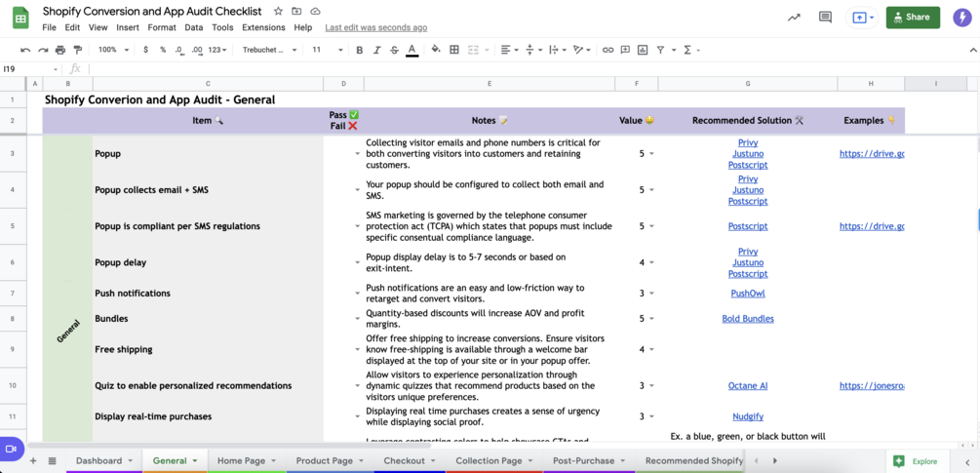Insert a comment with toolbar icon
This screenshot has height=473, width=980.
point(625,50)
